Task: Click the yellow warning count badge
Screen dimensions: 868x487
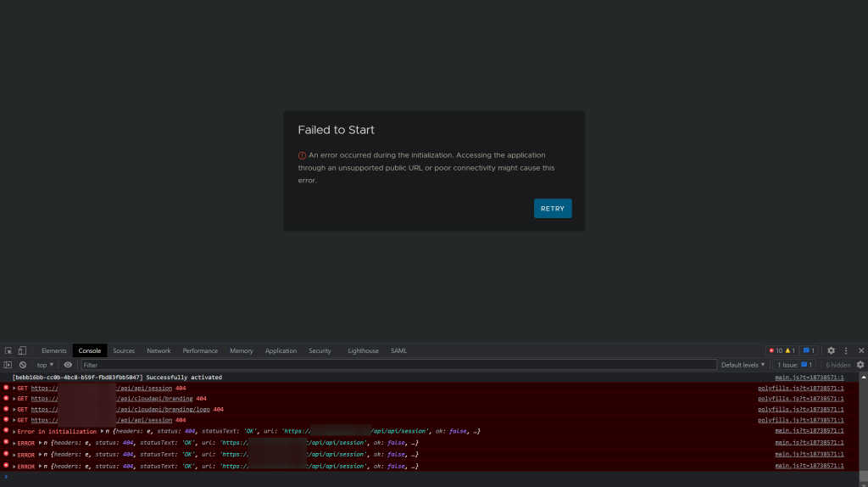Action: pos(790,350)
